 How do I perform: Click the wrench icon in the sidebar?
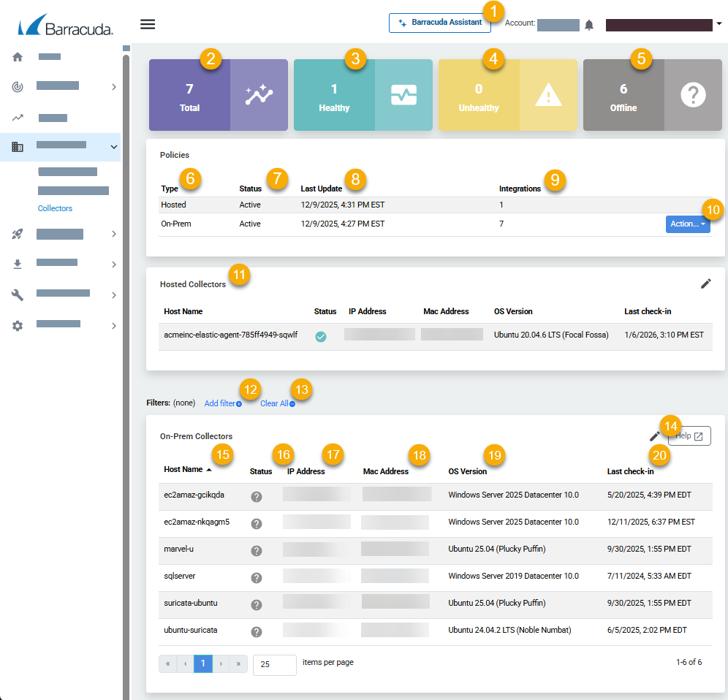coord(18,294)
